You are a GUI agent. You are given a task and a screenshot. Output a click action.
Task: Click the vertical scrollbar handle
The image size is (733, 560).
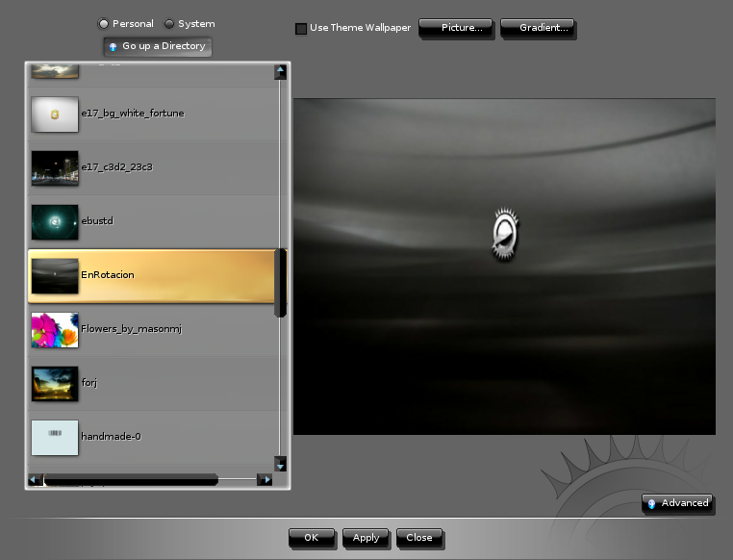click(281, 283)
